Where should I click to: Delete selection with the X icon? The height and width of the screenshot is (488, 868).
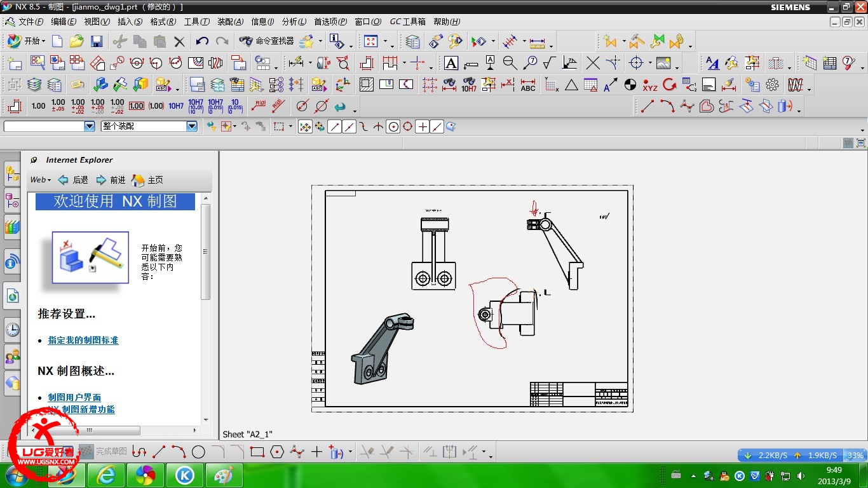179,42
